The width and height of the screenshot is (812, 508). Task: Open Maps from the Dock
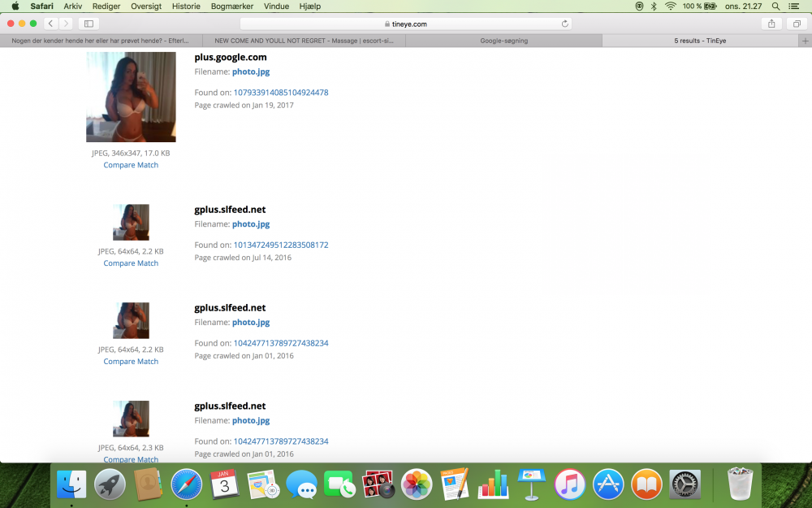263,484
